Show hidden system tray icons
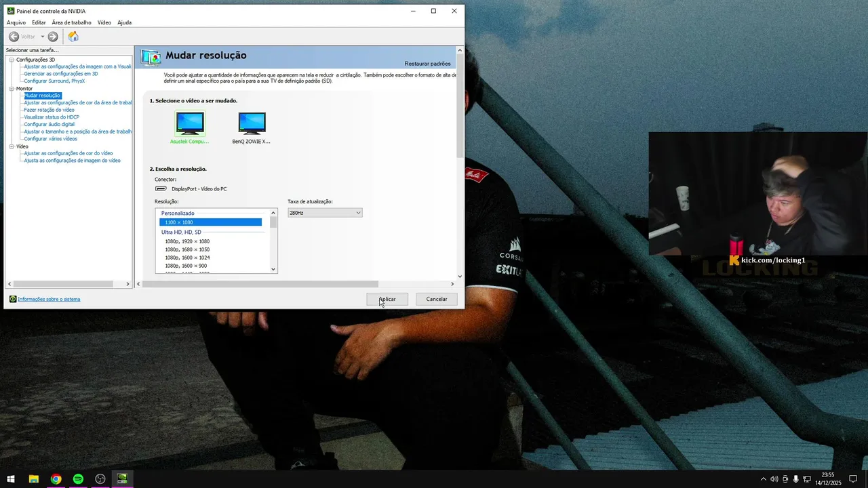This screenshot has height=488, width=868. pos(763,479)
